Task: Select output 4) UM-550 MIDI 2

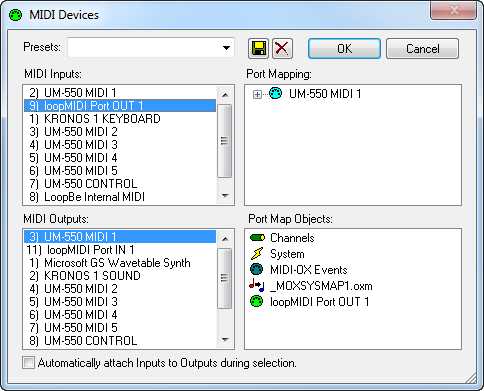Action: click(x=120, y=289)
